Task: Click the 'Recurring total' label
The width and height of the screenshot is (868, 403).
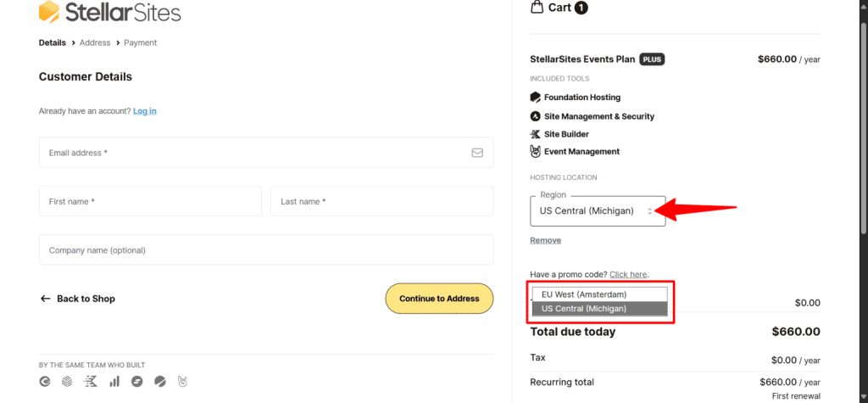Action: pyautogui.click(x=562, y=382)
